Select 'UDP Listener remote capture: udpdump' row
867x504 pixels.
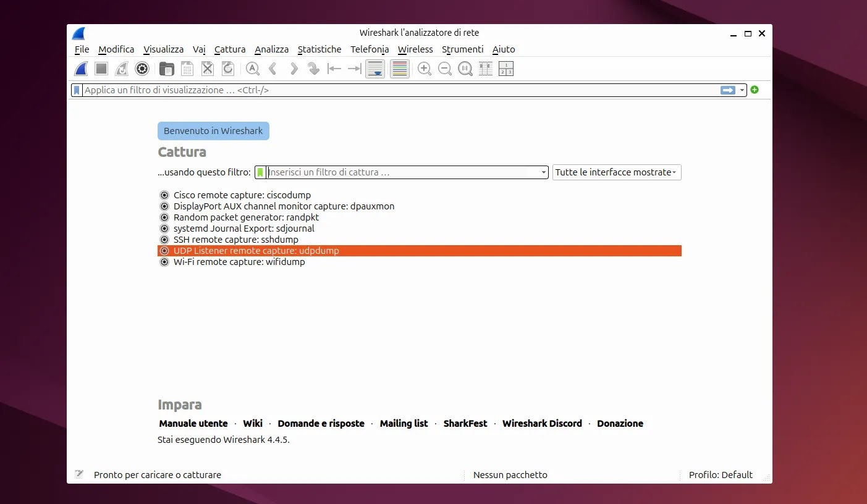click(420, 251)
